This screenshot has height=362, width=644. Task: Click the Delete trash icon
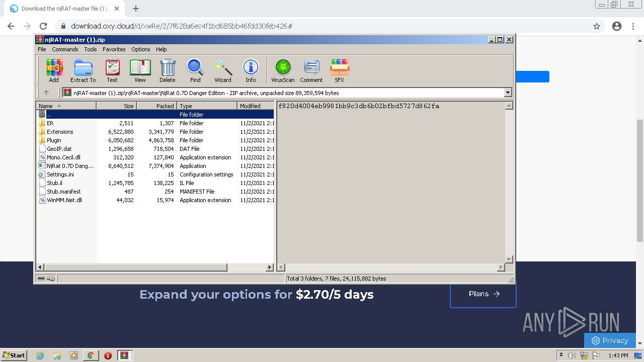(x=168, y=71)
